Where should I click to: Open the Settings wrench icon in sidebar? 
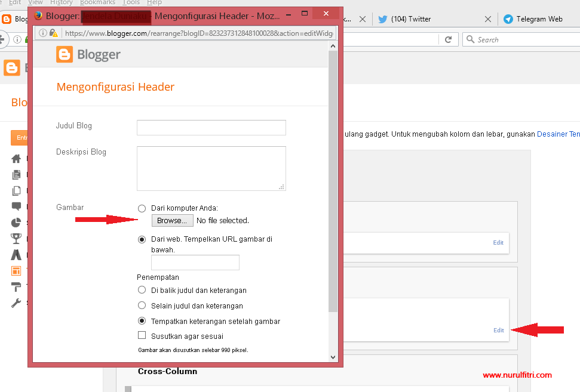(16, 303)
